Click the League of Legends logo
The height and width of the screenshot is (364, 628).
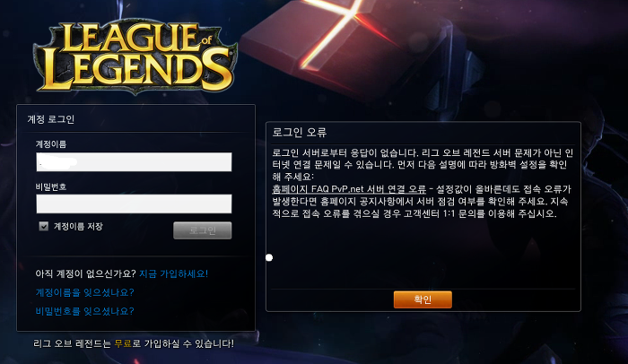pos(135,56)
